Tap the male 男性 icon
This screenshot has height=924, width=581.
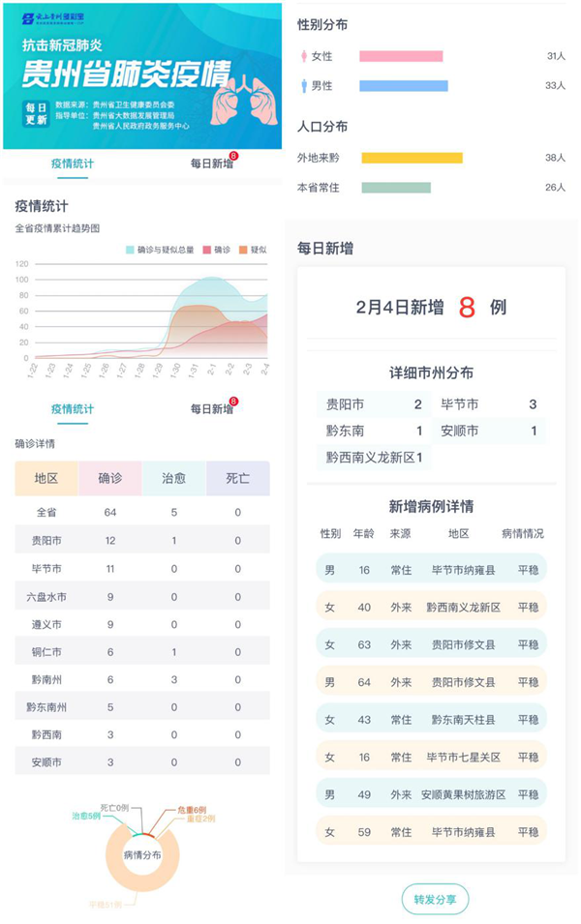304,86
